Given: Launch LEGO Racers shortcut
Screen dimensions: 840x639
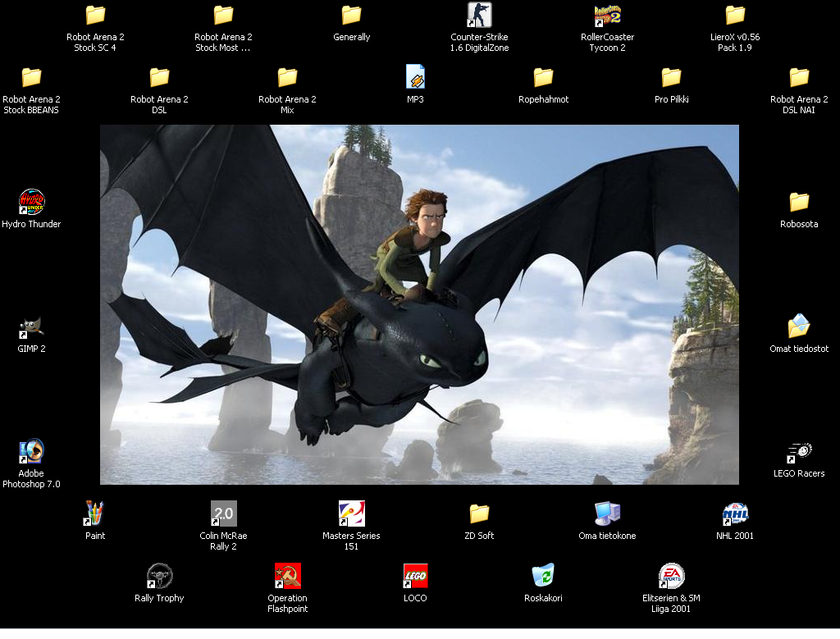Looking at the screenshot, I should 799,452.
